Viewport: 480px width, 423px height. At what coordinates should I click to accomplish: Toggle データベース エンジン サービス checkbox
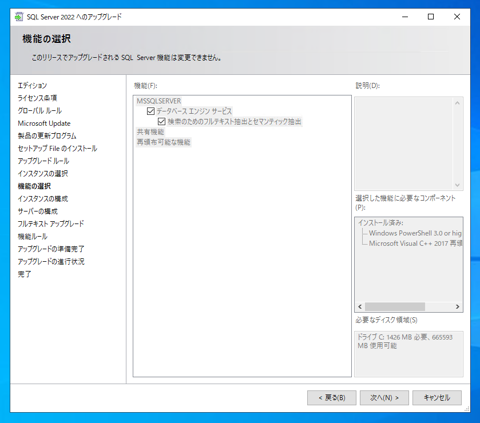tap(151, 111)
